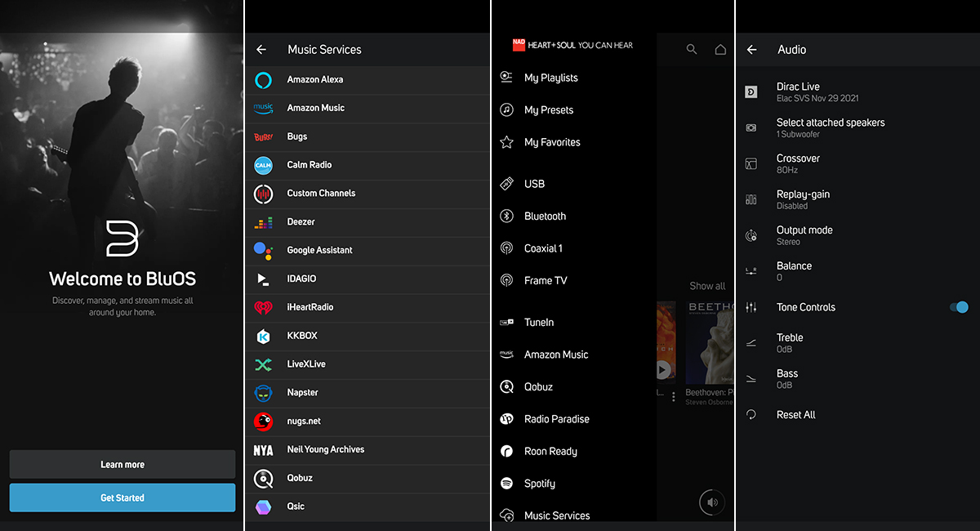Tap the volume speaker button

[712, 502]
